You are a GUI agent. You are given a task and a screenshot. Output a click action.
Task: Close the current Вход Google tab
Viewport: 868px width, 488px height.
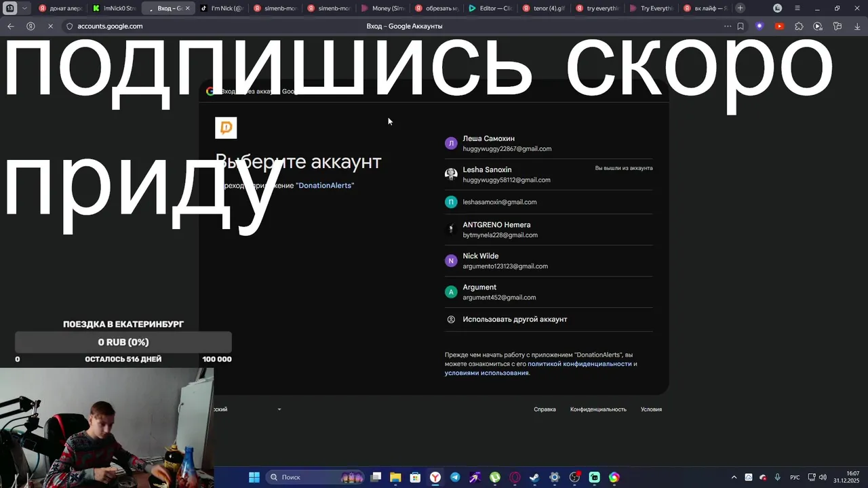(188, 8)
